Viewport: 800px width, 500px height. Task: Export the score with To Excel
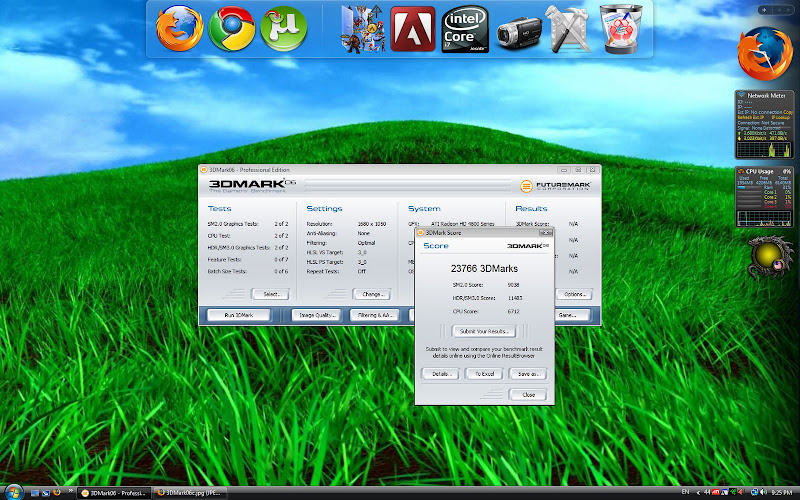[484, 373]
